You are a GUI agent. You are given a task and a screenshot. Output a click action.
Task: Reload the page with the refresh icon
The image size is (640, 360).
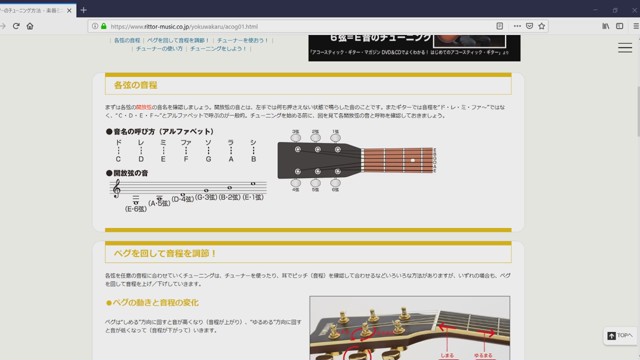click(16, 26)
